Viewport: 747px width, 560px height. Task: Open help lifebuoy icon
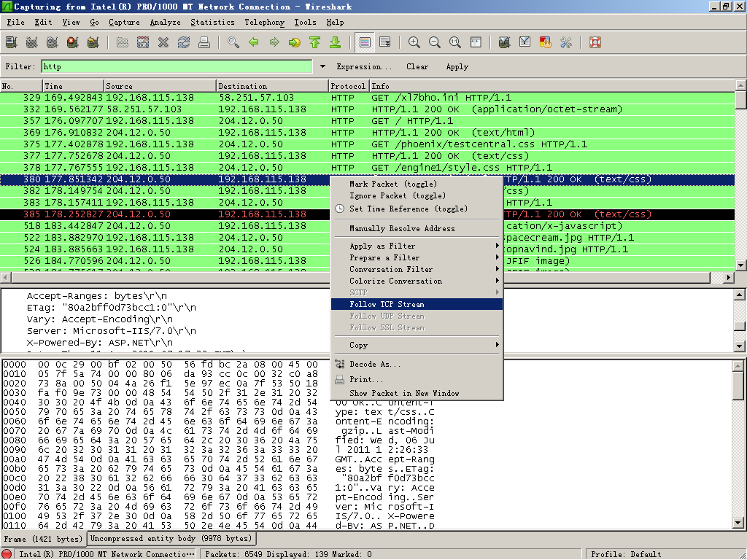(x=595, y=42)
